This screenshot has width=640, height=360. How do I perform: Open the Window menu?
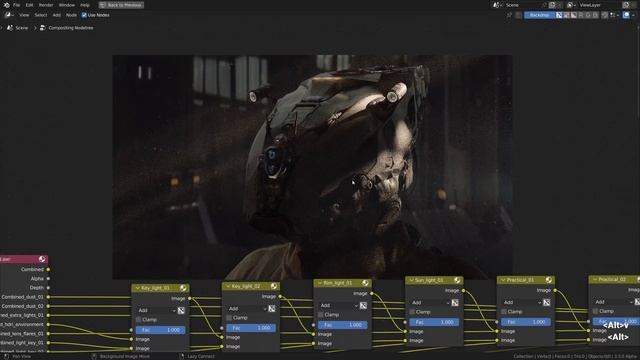click(67, 5)
